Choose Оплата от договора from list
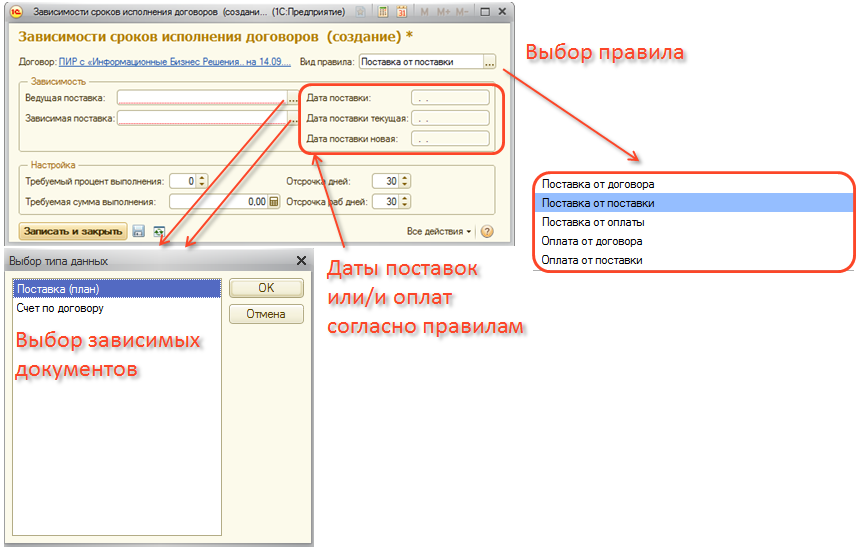The image size is (858, 549). pyautogui.click(x=592, y=241)
